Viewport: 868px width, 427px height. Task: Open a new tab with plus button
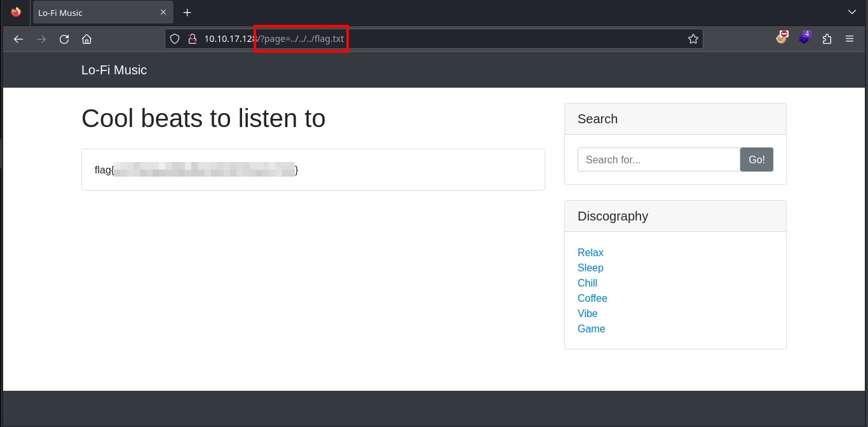click(x=187, y=13)
